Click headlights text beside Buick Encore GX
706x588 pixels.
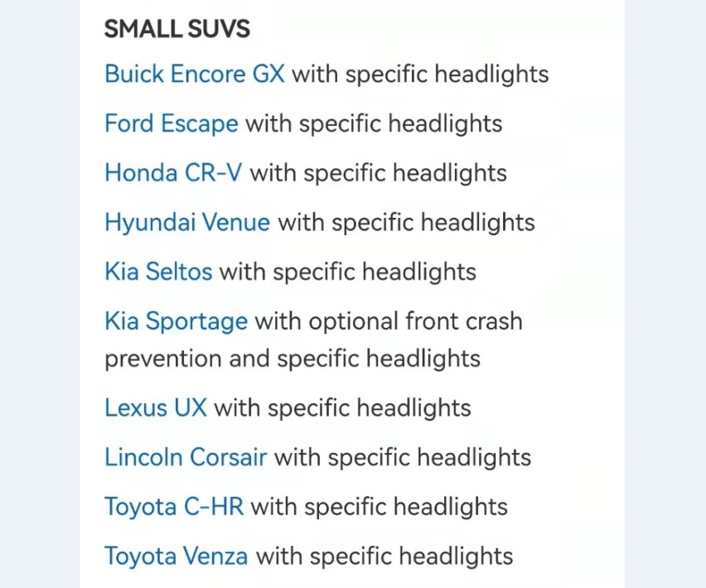(x=491, y=74)
